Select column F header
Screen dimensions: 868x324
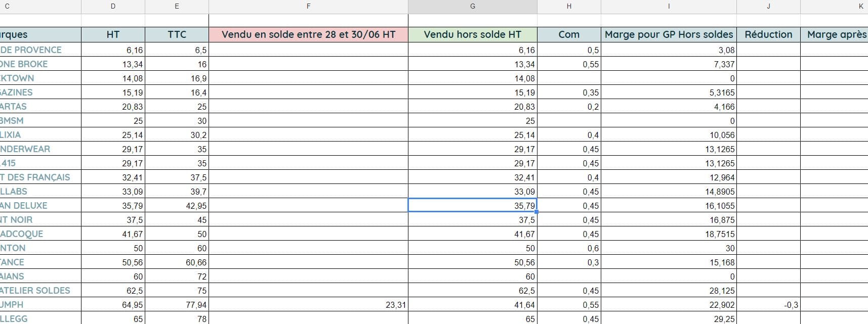(x=308, y=6)
